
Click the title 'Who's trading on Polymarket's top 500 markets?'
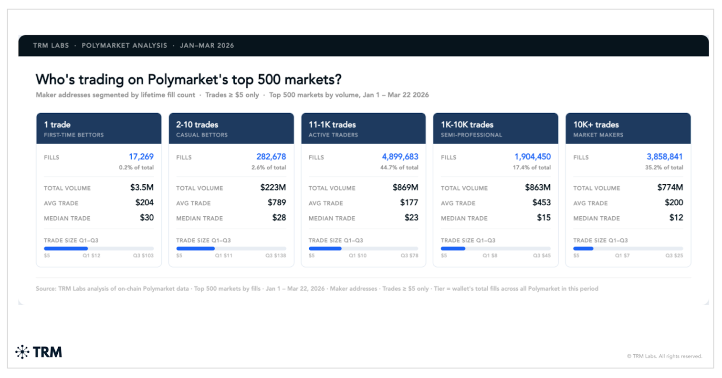point(189,79)
